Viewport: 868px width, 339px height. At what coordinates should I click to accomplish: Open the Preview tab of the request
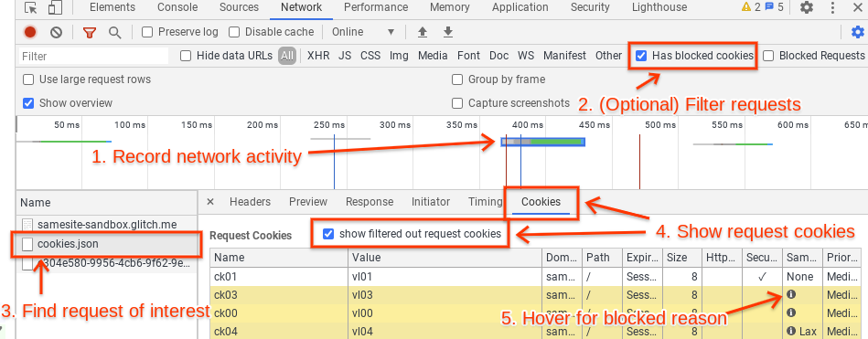coord(308,202)
